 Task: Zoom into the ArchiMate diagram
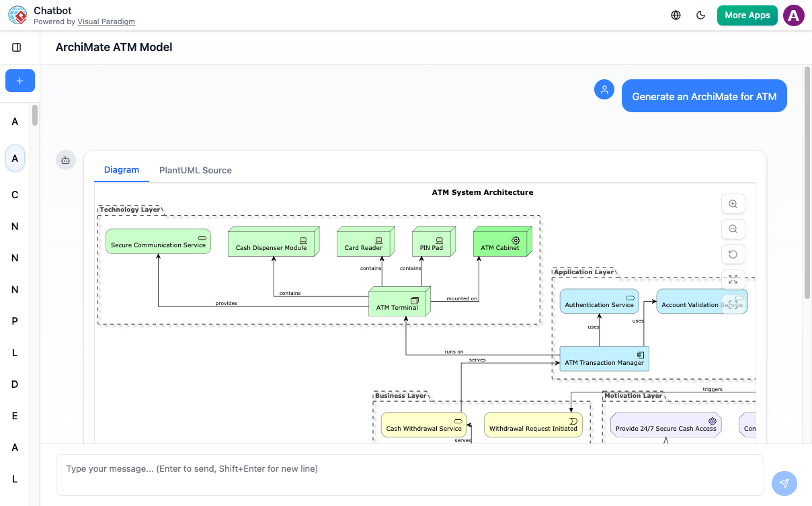pos(733,204)
